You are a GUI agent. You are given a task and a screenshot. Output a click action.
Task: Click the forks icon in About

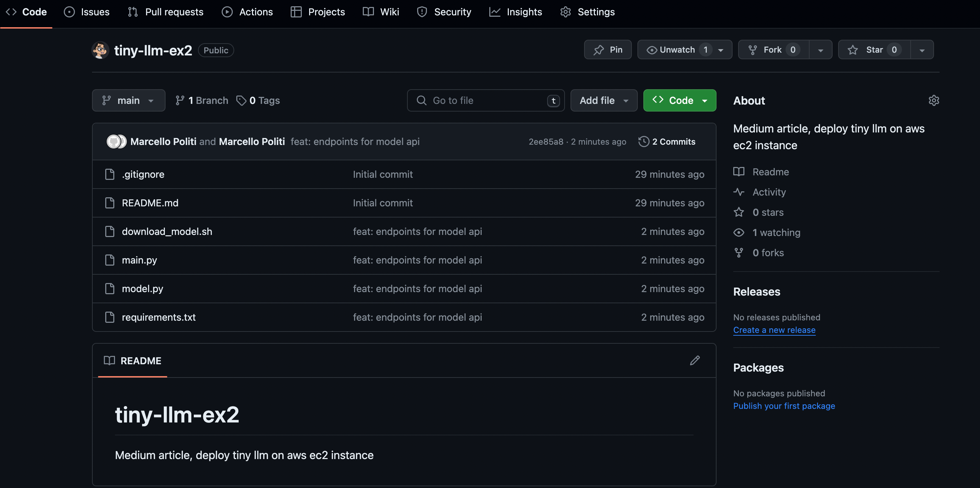pyautogui.click(x=739, y=253)
